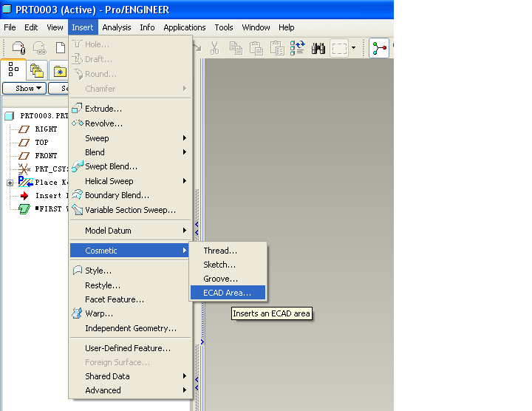The image size is (532, 411).
Task: Open the File menu
Action: click(x=10, y=27)
